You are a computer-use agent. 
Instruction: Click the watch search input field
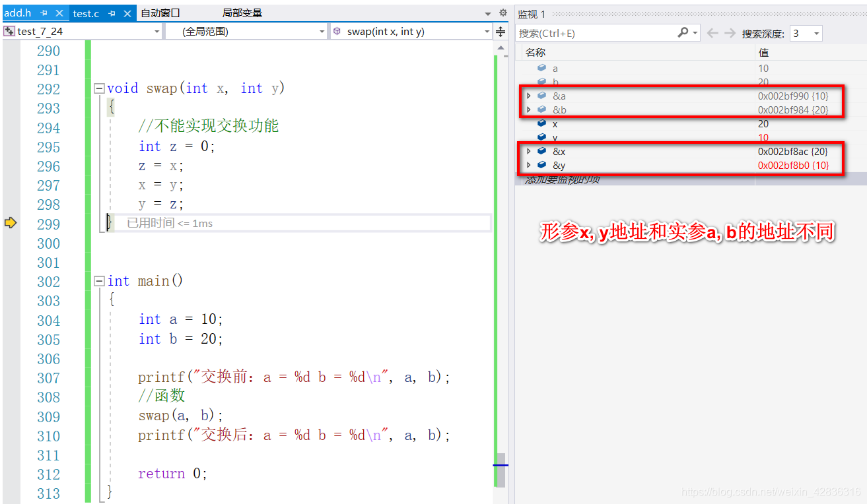point(596,32)
